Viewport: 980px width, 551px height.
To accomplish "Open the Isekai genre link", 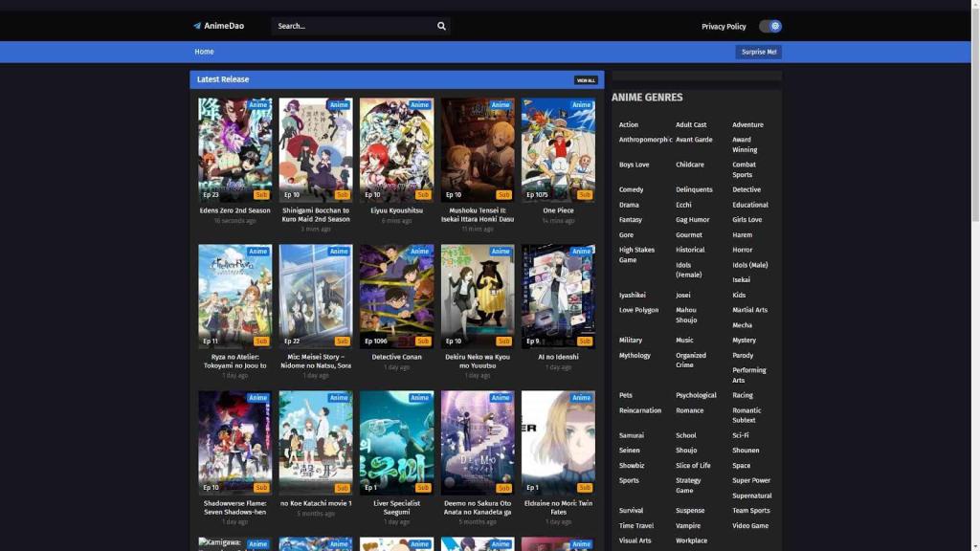I will pyautogui.click(x=743, y=279).
